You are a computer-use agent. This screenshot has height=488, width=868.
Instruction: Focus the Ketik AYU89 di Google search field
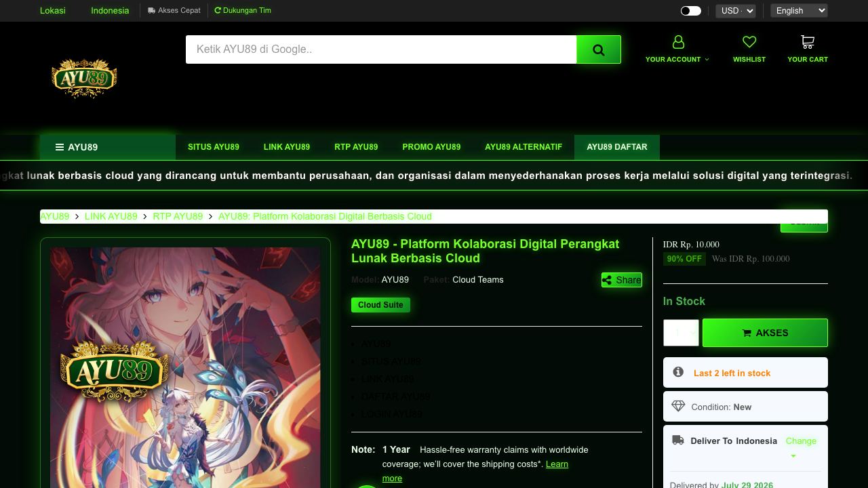click(x=381, y=49)
